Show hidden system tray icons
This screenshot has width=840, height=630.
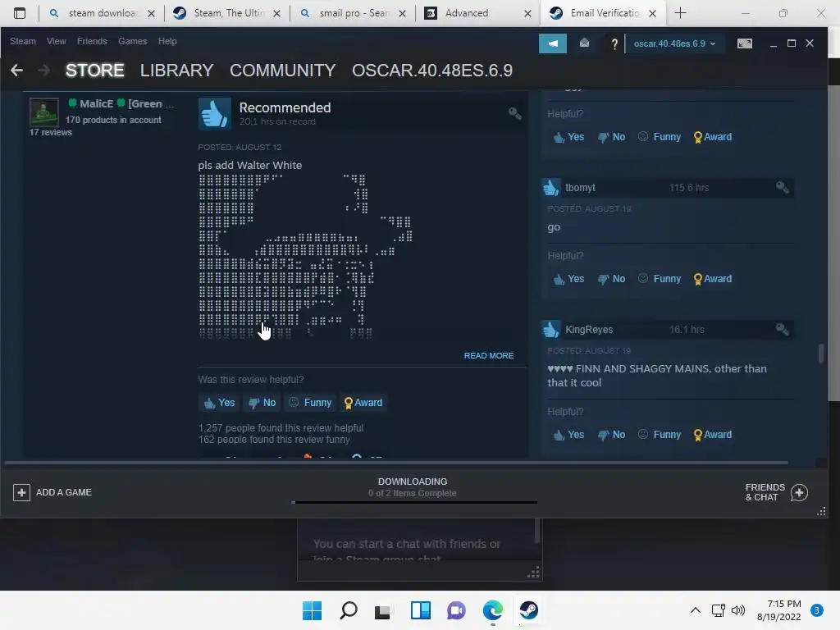tap(695, 610)
